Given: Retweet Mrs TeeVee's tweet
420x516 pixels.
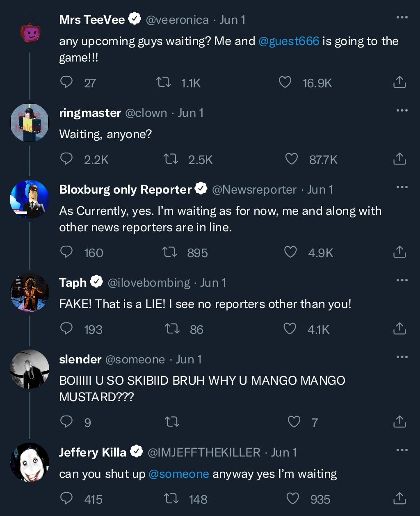Looking at the screenshot, I should click(164, 82).
